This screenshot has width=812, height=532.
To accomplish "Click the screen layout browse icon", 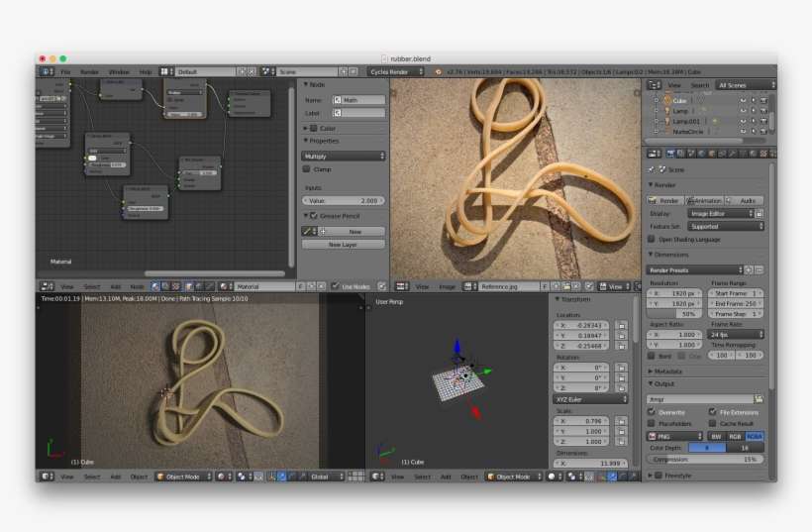I will (164, 71).
